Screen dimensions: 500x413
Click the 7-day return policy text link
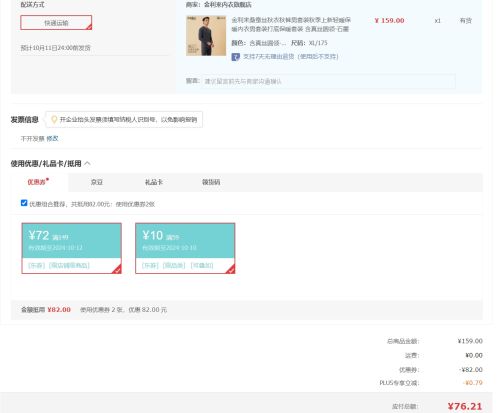(291, 57)
